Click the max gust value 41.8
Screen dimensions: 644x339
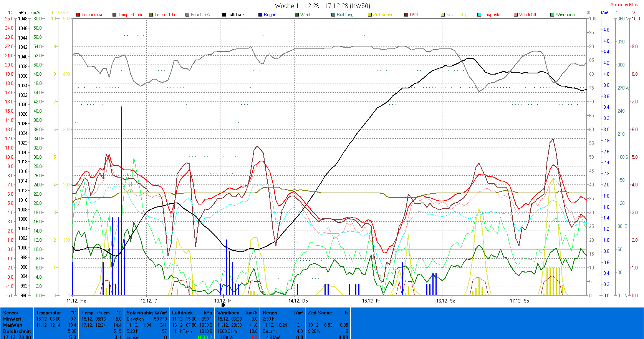(x=253, y=325)
